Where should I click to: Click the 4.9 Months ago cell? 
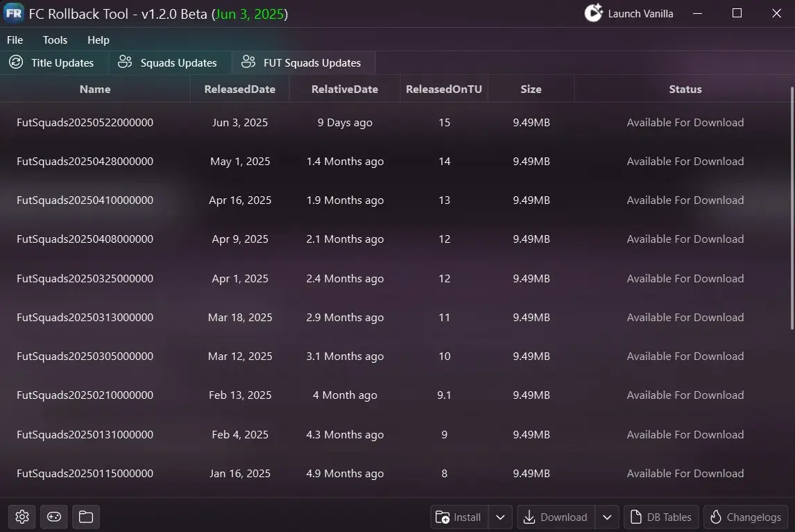point(345,474)
